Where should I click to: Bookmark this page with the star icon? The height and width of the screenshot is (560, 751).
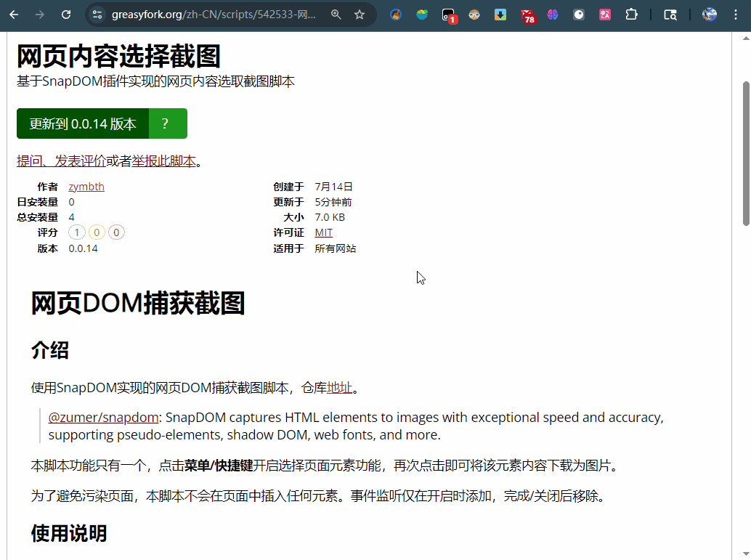(x=360, y=15)
